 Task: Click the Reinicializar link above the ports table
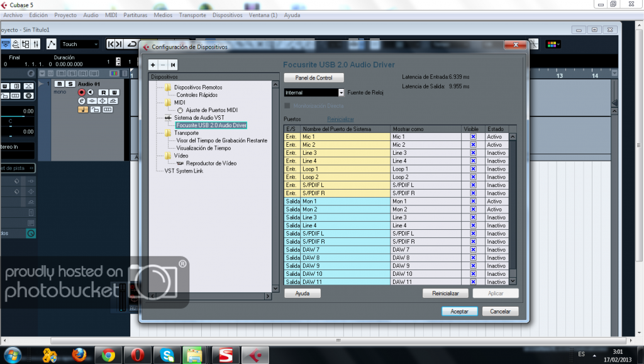click(341, 119)
